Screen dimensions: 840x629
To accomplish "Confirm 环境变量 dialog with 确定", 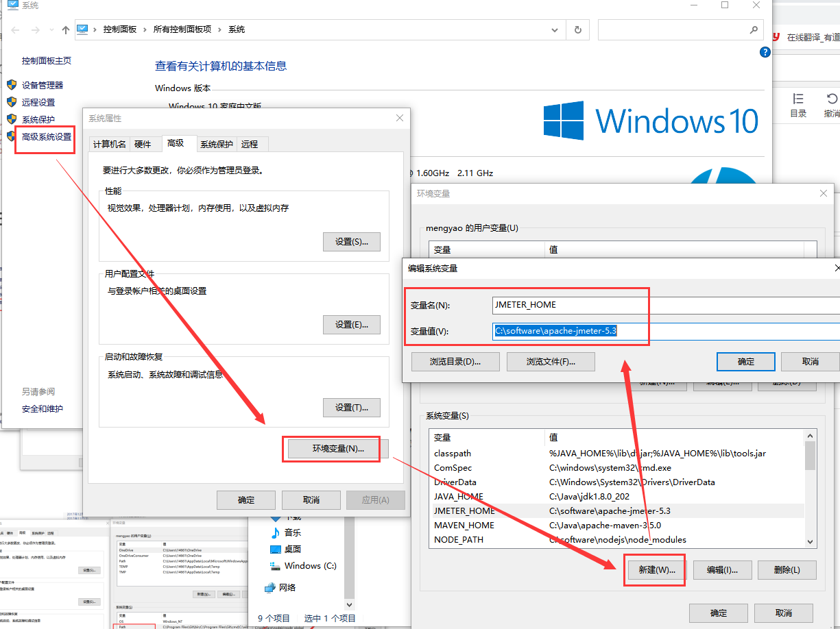I will (x=719, y=613).
